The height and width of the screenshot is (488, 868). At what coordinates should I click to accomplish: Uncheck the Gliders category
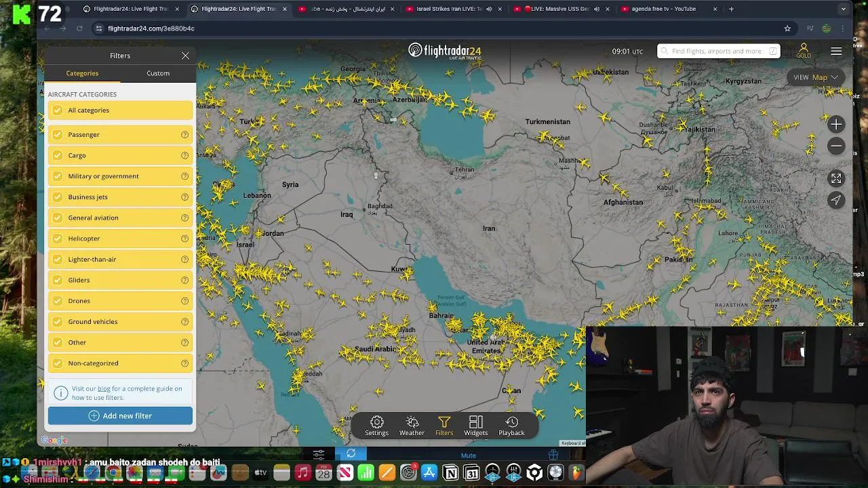pos(58,280)
